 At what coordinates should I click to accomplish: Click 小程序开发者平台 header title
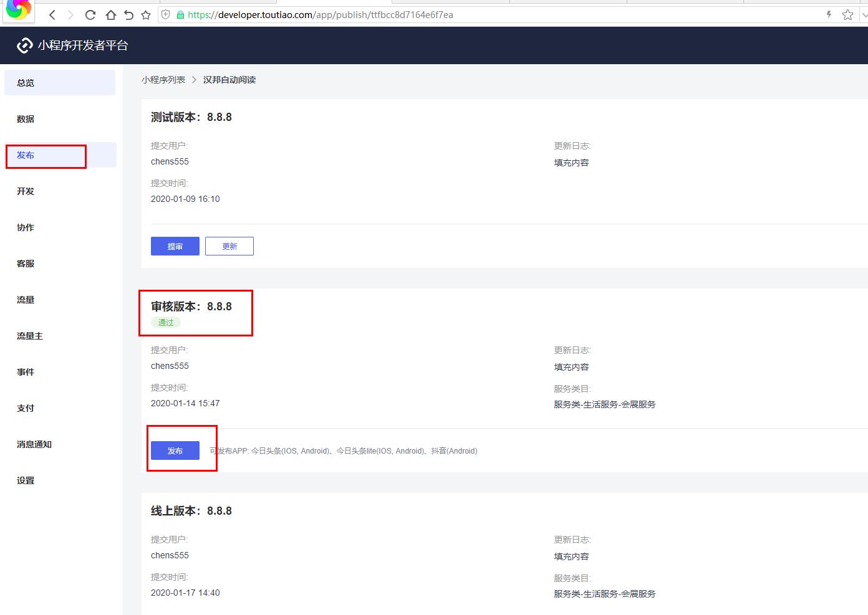(x=83, y=45)
